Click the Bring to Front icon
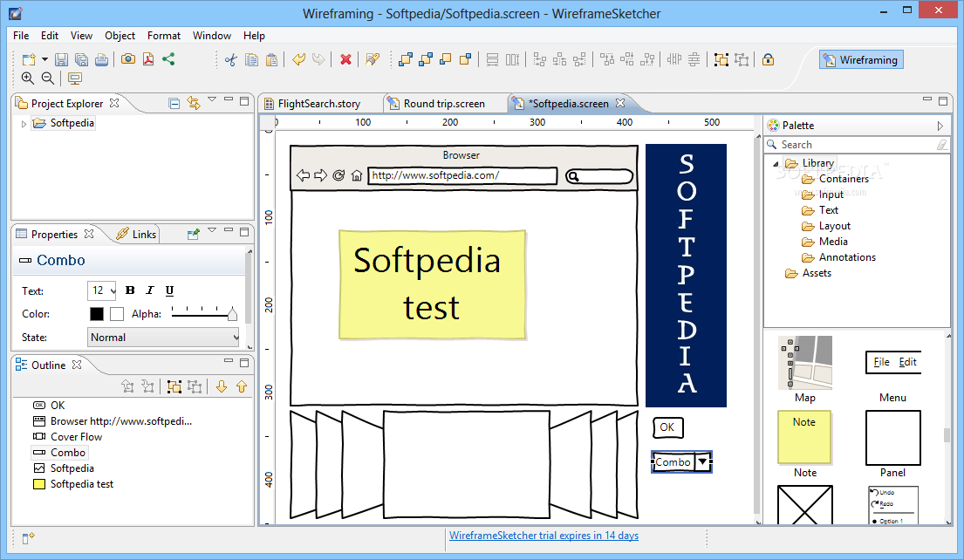This screenshot has height=560, width=964. pos(405,59)
